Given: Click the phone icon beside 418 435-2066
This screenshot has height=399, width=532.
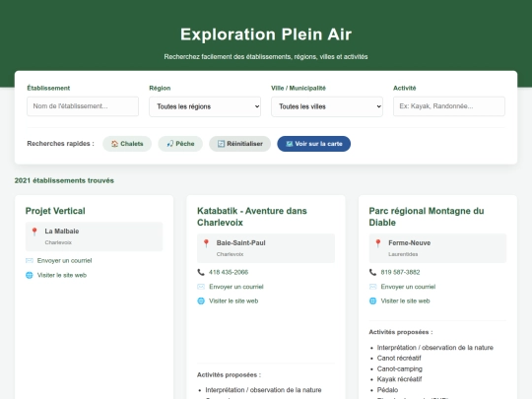Looking at the screenshot, I should click(201, 272).
